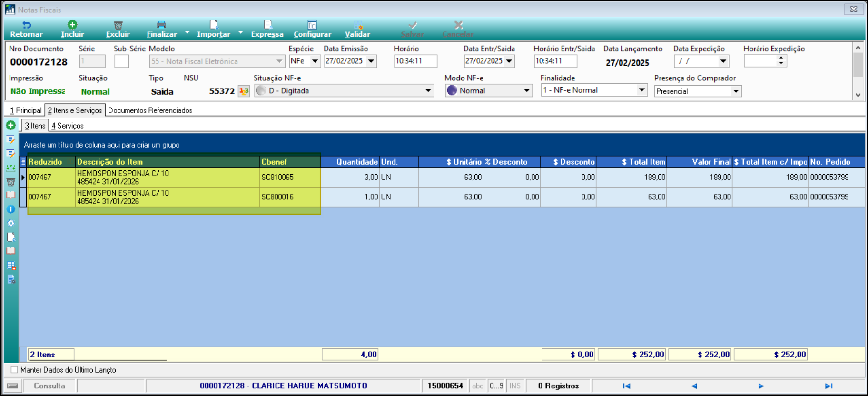Viewport: 868px width, 396px height.
Task: Open the Finalizar dropdown arrow
Action: pos(187,32)
